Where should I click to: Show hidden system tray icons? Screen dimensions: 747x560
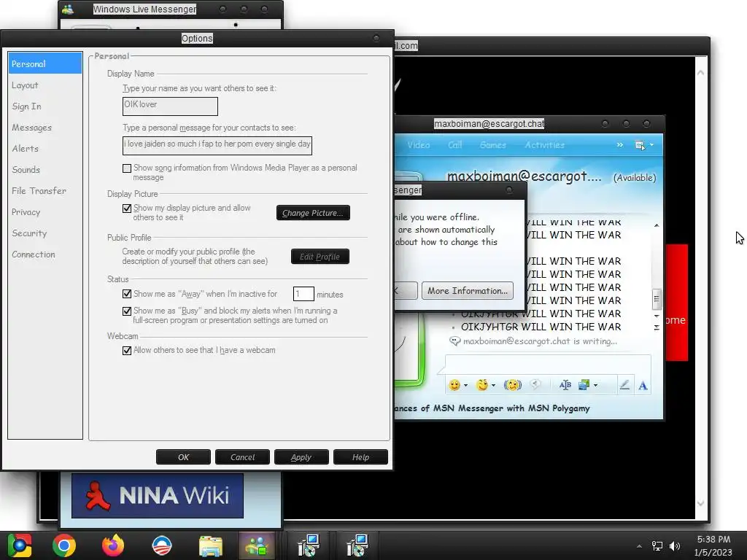click(x=639, y=545)
